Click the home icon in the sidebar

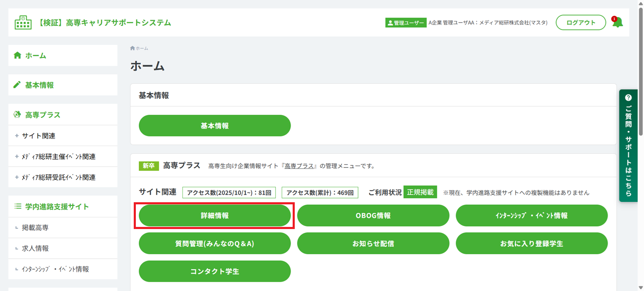coord(17,55)
